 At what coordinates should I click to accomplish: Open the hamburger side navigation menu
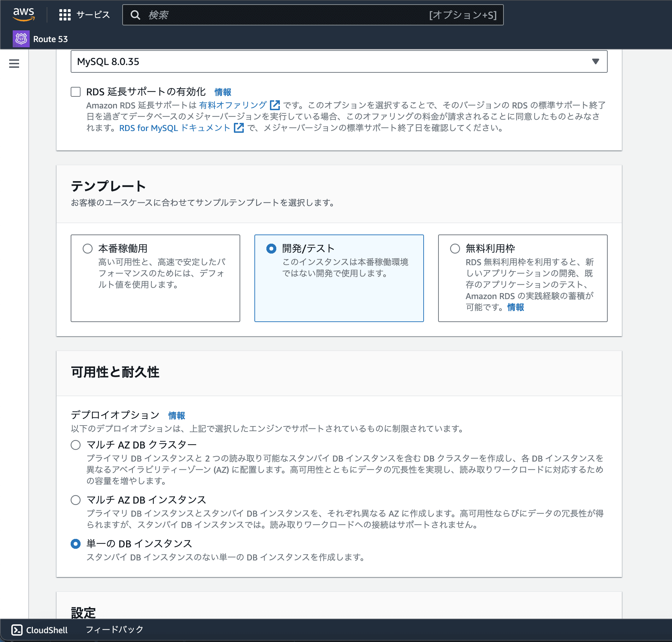(x=14, y=64)
